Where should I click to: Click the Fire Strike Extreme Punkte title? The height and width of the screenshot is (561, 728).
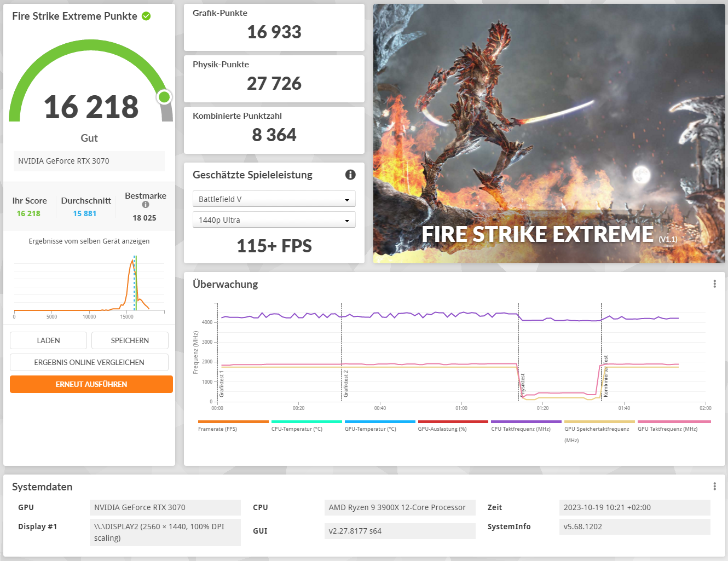[x=75, y=16]
